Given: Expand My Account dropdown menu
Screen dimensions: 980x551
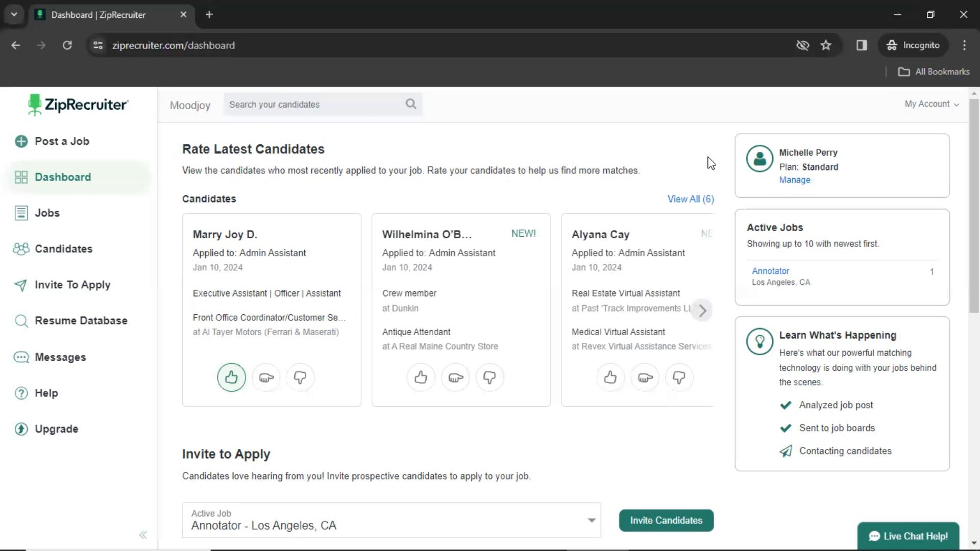Looking at the screenshot, I should click(x=932, y=104).
